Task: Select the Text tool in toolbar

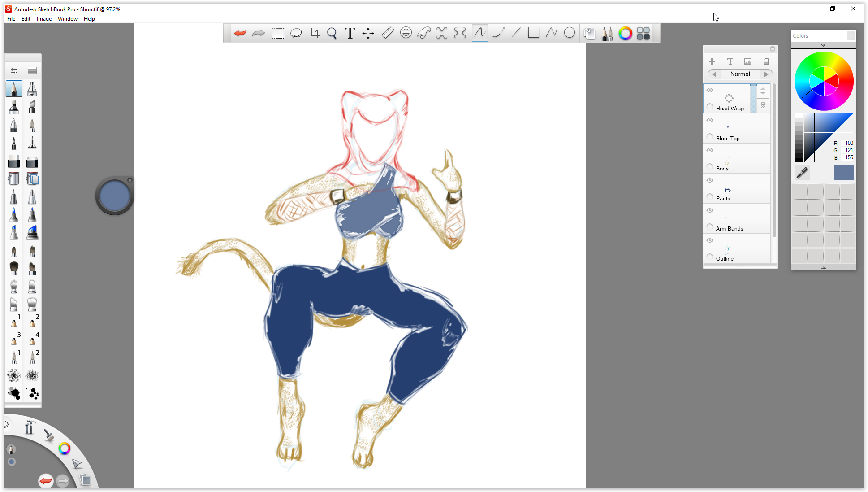Action: [x=350, y=33]
